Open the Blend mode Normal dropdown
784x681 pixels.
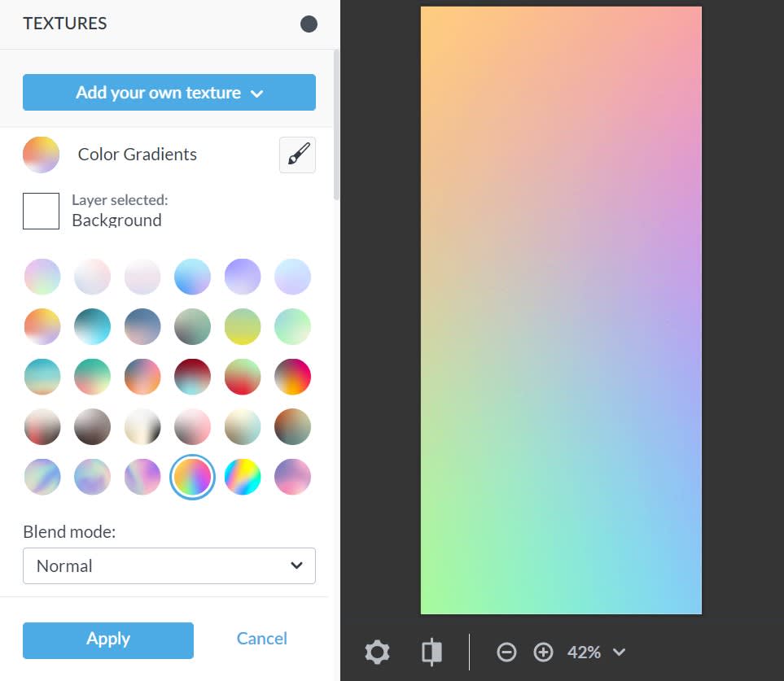point(169,565)
